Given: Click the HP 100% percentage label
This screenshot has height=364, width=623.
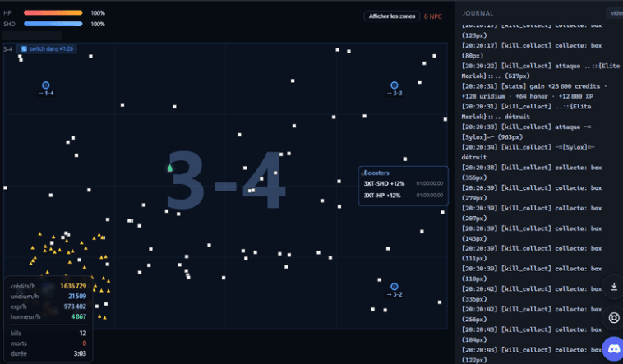Looking at the screenshot, I should [x=98, y=12].
